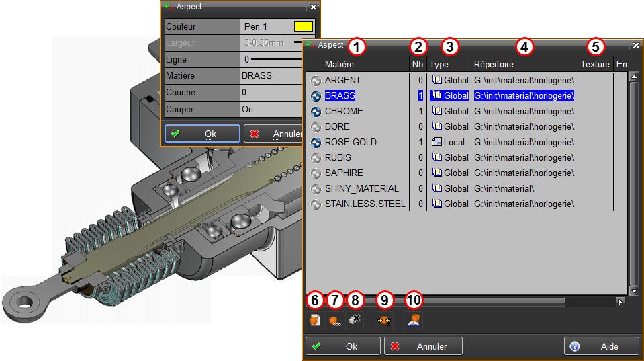Click the delete material icon with black X
Screen dimensions: 644x361
[x=355, y=321]
